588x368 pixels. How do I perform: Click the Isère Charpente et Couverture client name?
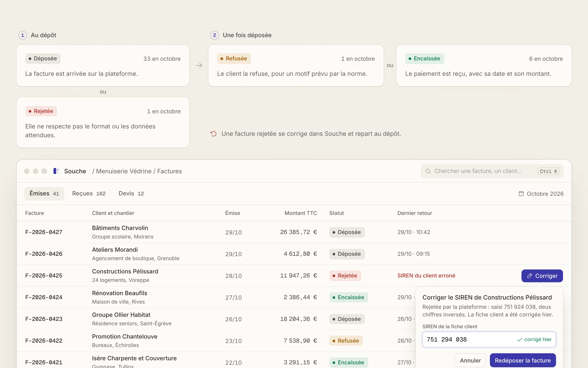pos(134,358)
